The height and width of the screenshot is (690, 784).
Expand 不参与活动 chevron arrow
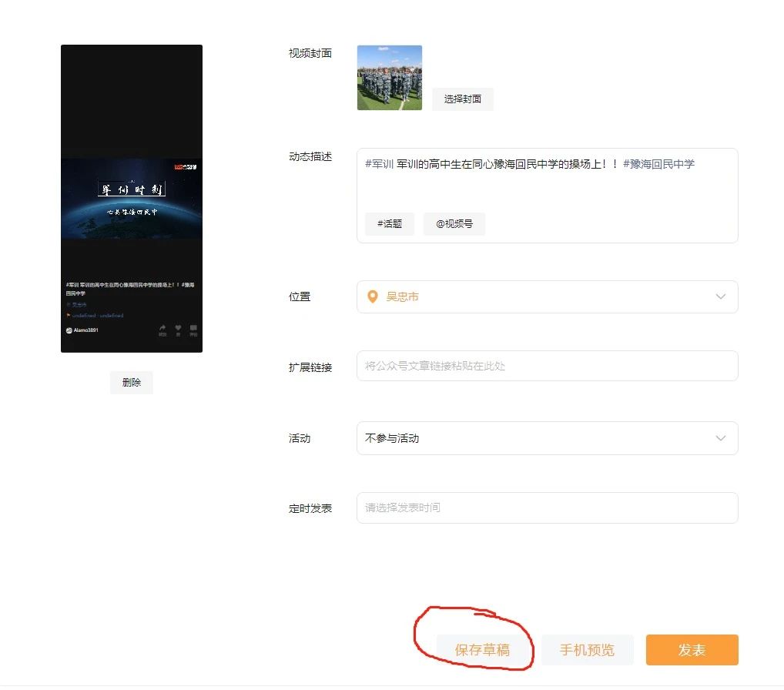pyautogui.click(x=721, y=438)
